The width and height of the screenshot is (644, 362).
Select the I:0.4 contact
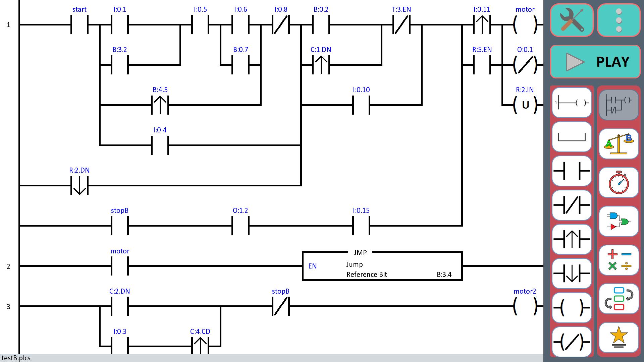tap(160, 145)
